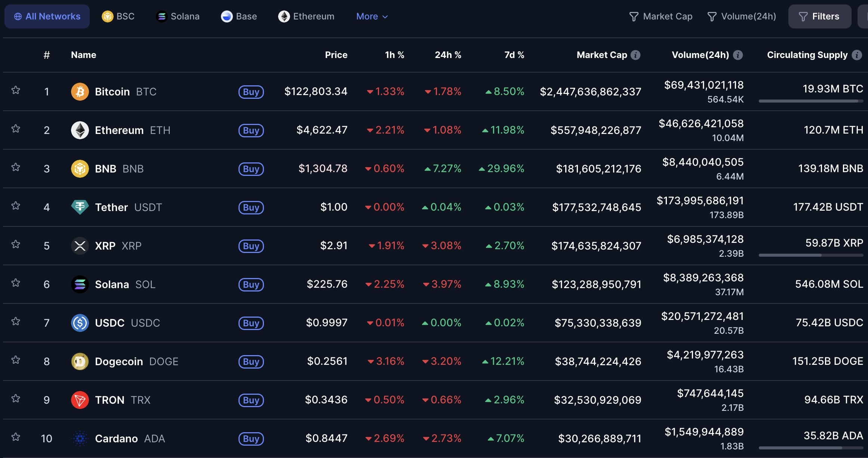Open Bitcoin volume $69,431,021,118 link
The height and width of the screenshot is (458, 868).
pyautogui.click(x=704, y=85)
